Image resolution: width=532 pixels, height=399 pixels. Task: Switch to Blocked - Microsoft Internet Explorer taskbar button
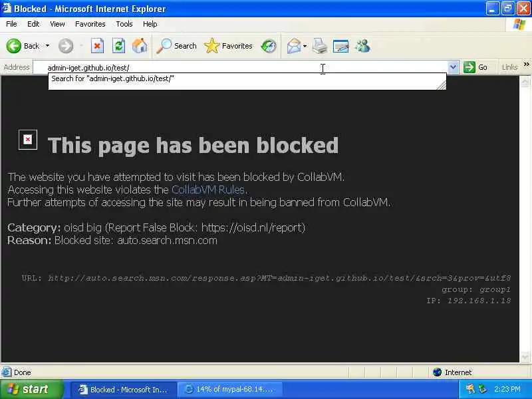[124, 390]
